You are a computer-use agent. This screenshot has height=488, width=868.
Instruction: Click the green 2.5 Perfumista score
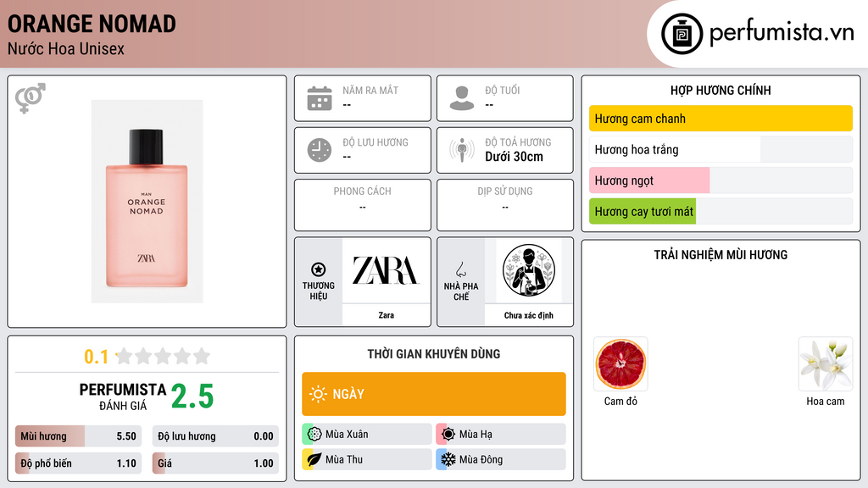[192, 396]
